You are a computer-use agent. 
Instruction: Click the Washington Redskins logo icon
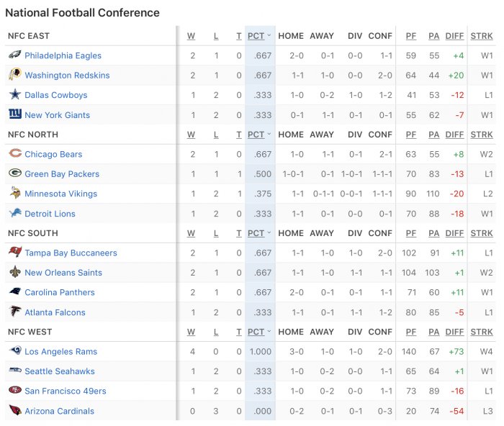pos(15,75)
